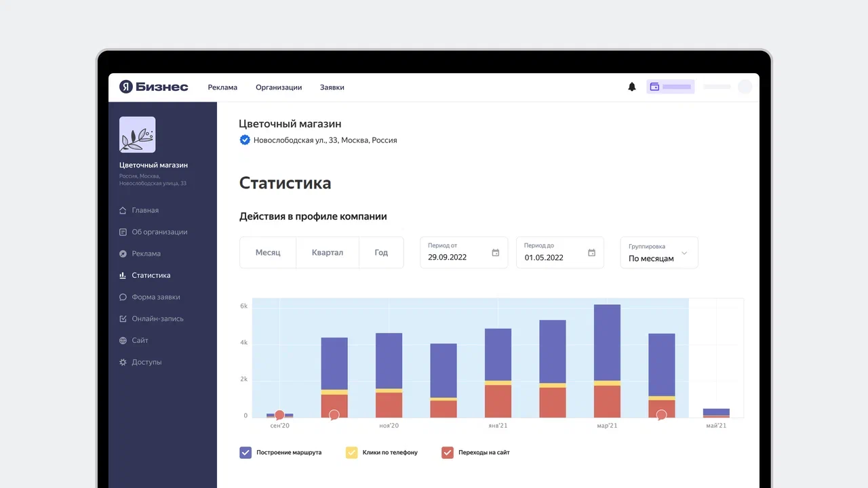
Task: Open calendar for Период от field
Action: (x=495, y=253)
